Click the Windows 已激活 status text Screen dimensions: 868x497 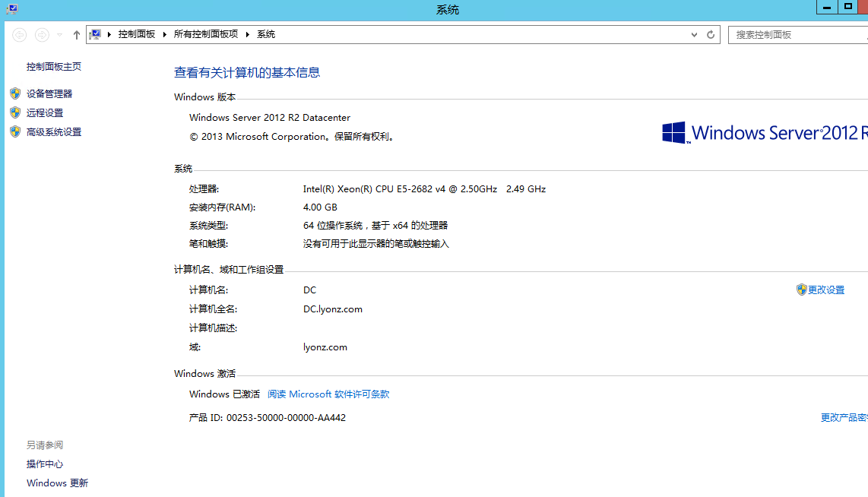click(224, 394)
